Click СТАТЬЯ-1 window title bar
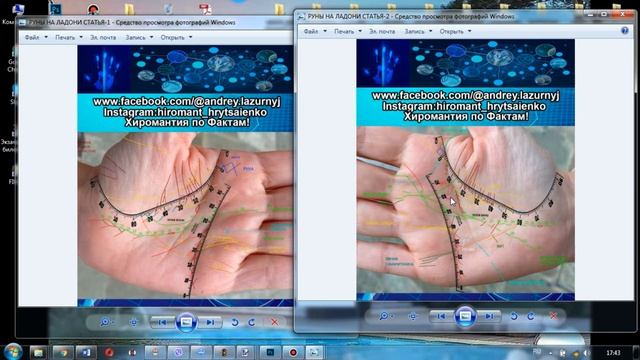The height and width of the screenshot is (360, 640). tap(155, 22)
